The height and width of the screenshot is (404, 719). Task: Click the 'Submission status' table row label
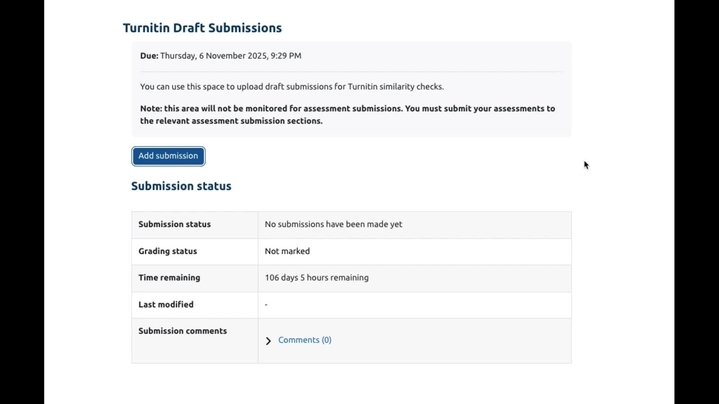[174, 224]
